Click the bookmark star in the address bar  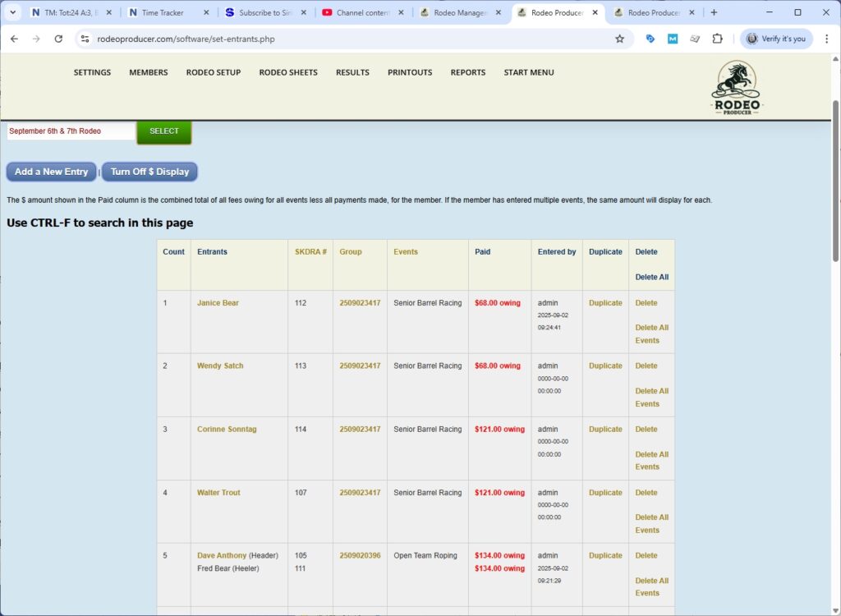pos(620,39)
